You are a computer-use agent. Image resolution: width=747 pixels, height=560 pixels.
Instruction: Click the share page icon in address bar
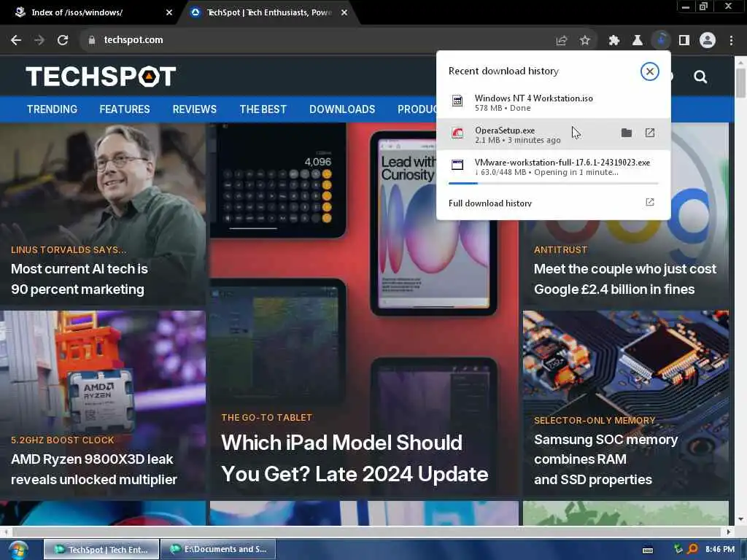tap(562, 41)
